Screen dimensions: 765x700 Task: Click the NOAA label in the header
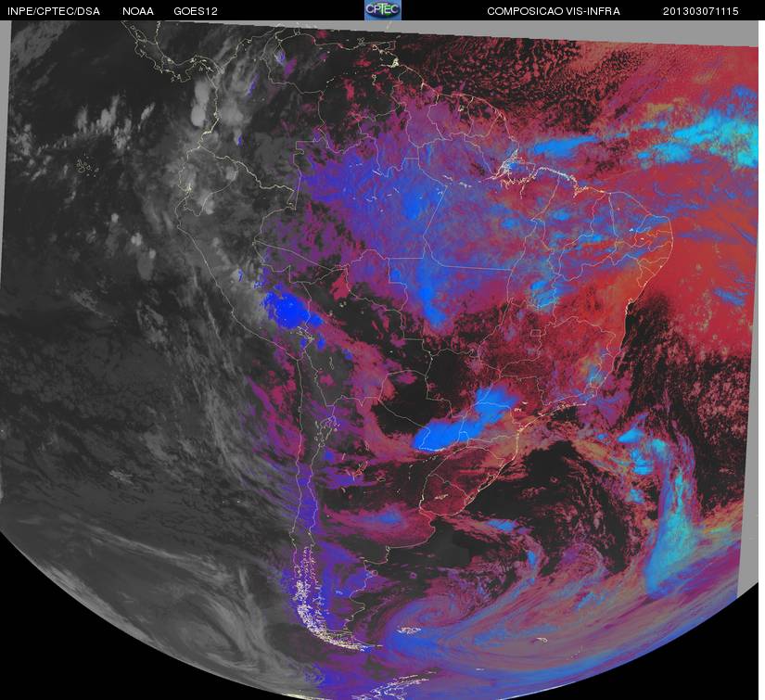pyautogui.click(x=138, y=11)
